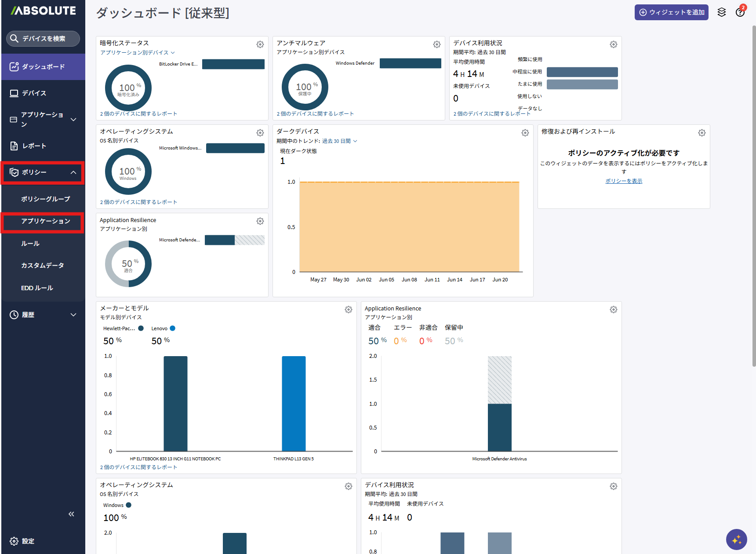Toggle Lenovo legend series dot
The height and width of the screenshot is (554, 756).
point(173,328)
